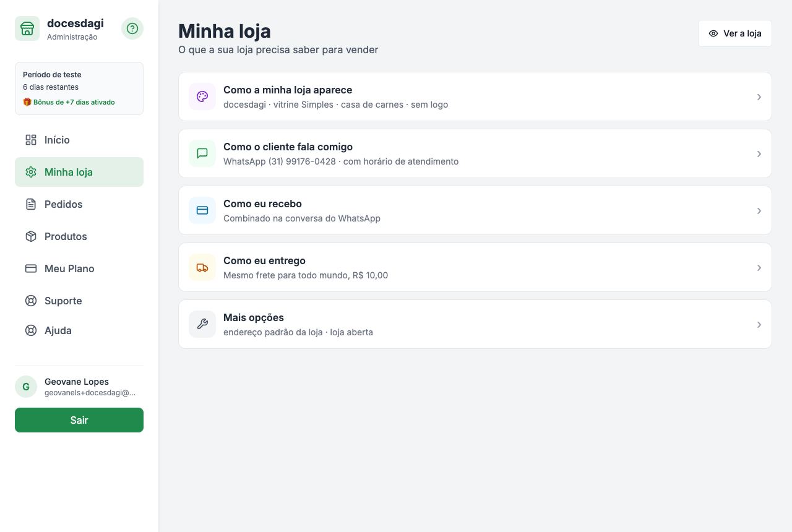Click the box icon next to Produtos

[31, 236]
